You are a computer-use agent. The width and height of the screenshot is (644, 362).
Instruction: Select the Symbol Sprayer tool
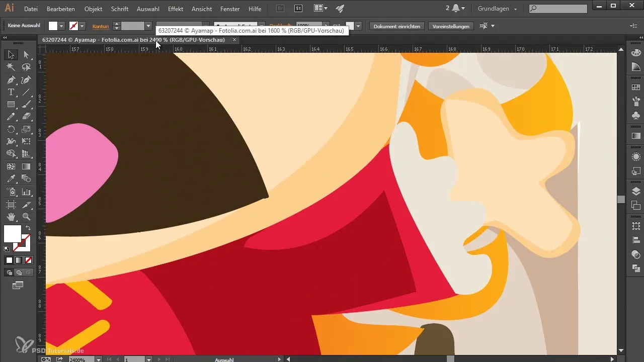[x=11, y=192]
